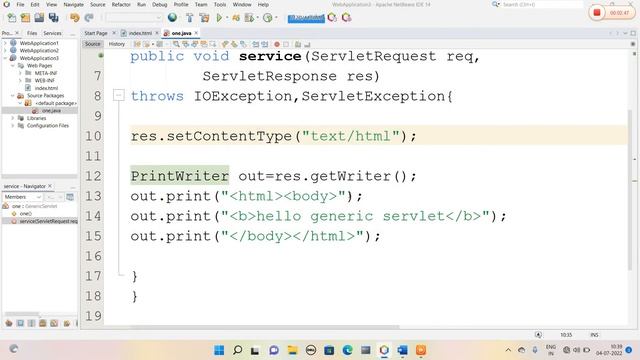Click the second profiler icon beside memory bar
Screen dimensions: 640x360
click(347, 18)
